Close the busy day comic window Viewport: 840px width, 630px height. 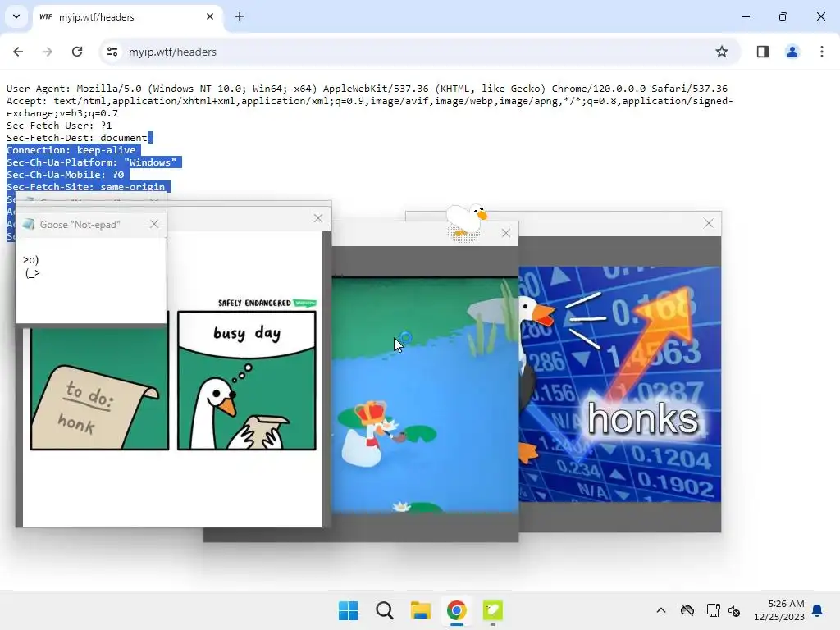(x=318, y=218)
